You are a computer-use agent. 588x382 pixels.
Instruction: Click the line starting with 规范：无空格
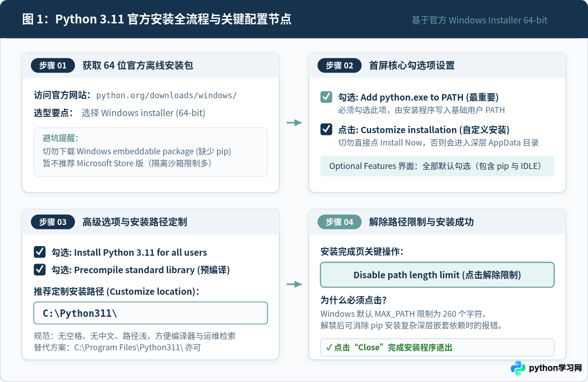(135, 336)
